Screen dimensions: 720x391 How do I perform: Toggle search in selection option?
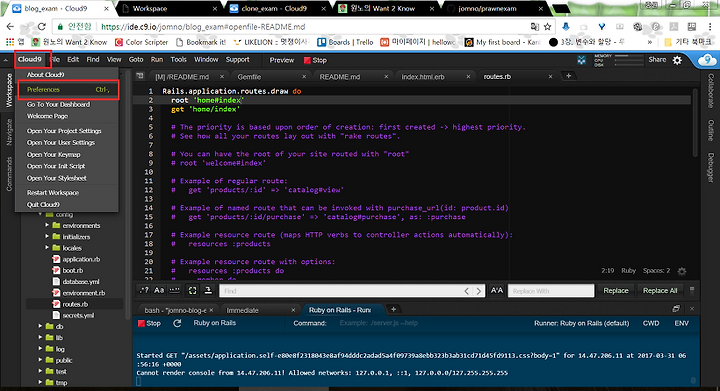(208, 290)
